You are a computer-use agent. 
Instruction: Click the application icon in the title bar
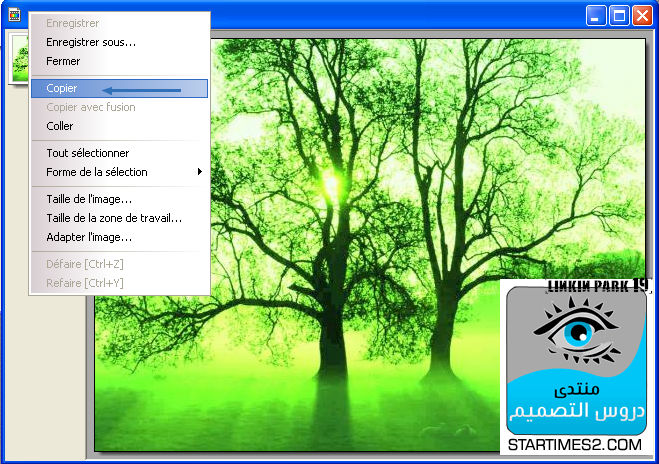click(14, 14)
